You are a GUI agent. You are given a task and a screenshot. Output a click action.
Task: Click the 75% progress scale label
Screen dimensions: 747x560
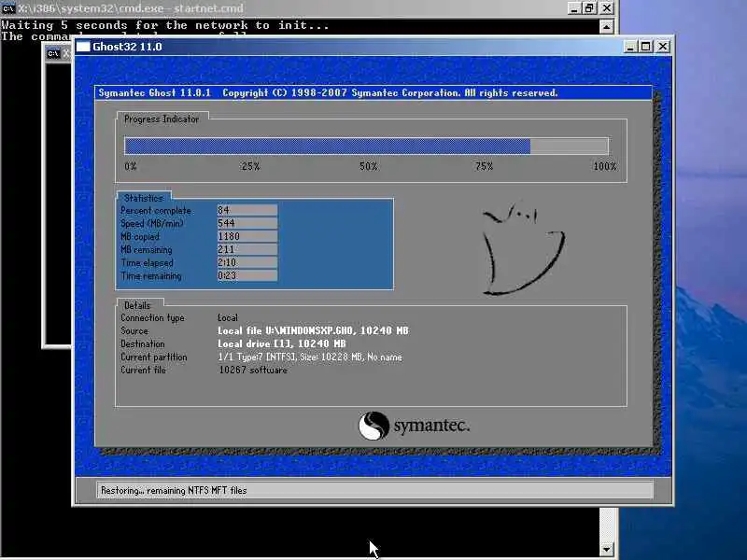(484, 166)
